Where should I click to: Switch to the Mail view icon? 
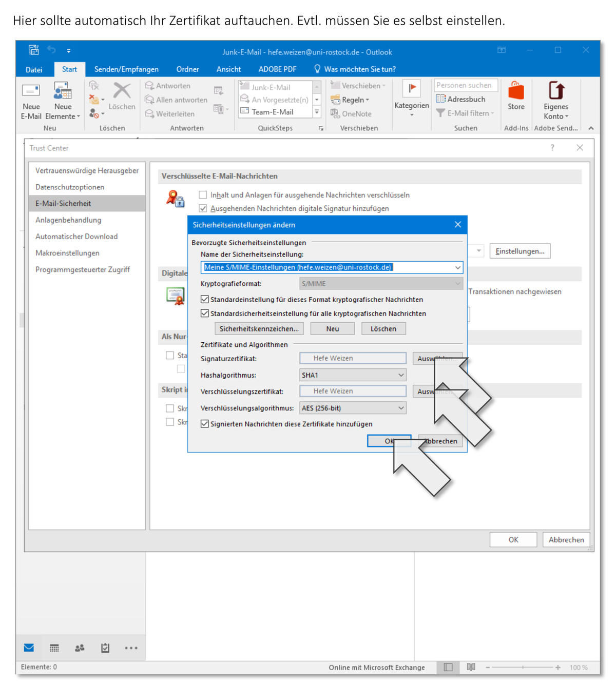pos(29,648)
